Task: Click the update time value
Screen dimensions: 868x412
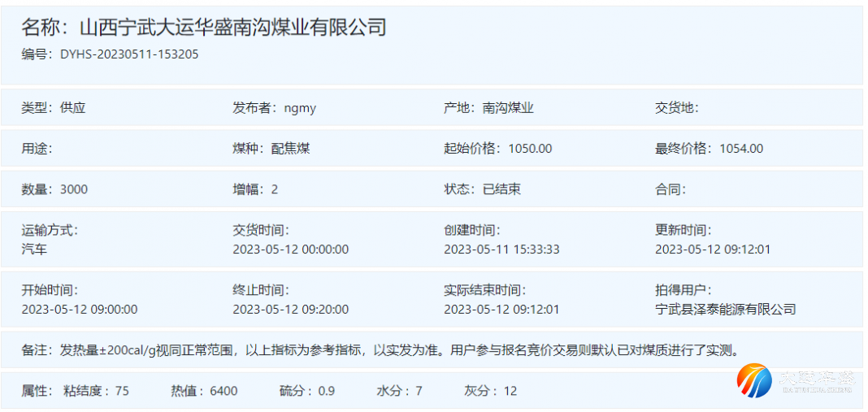Action: pyautogui.click(x=713, y=249)
